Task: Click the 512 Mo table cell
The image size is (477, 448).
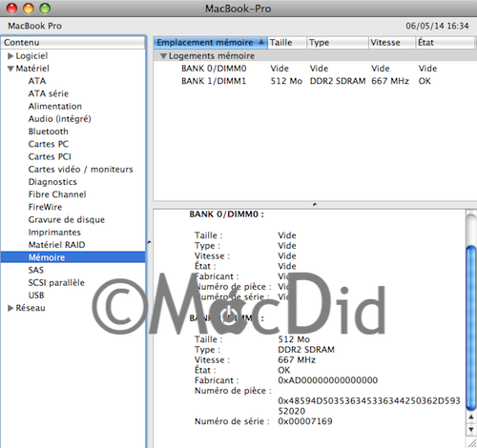Action: coord(286,81)
